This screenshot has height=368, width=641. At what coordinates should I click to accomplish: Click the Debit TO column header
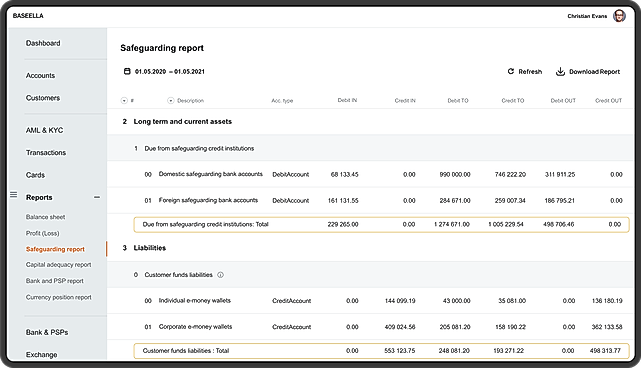(x=458, y=100)
